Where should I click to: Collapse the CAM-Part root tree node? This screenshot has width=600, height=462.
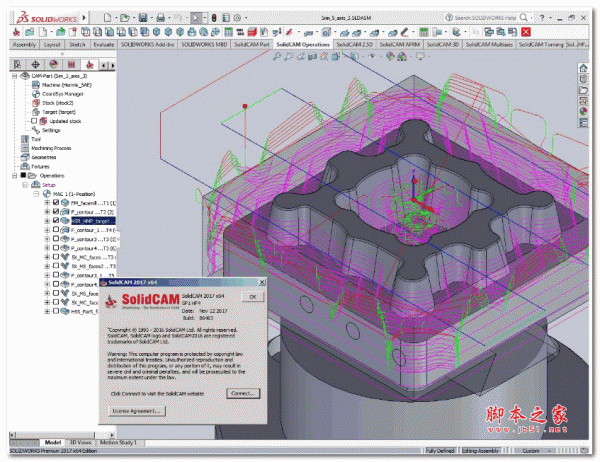click(x=14, y=76)
